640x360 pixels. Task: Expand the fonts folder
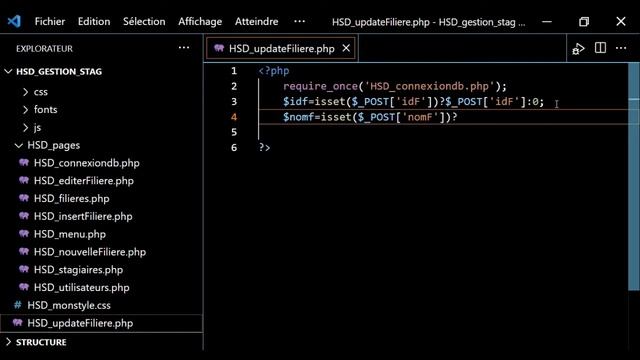101,109
